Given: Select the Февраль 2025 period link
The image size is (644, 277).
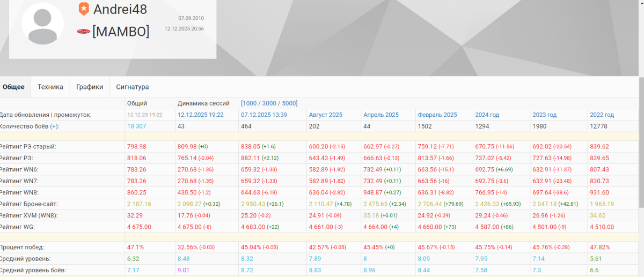Looking at the screenshot, I should (x=437, y=115).
